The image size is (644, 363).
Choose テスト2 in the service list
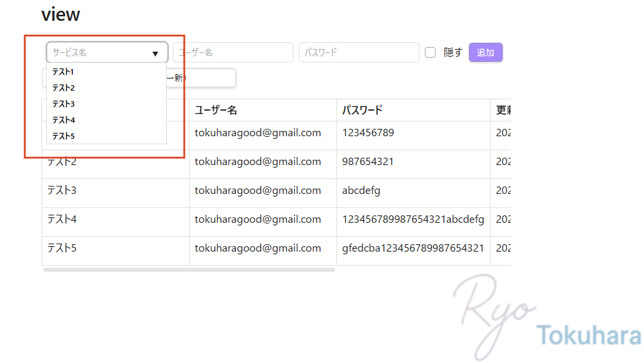point(64,88)
